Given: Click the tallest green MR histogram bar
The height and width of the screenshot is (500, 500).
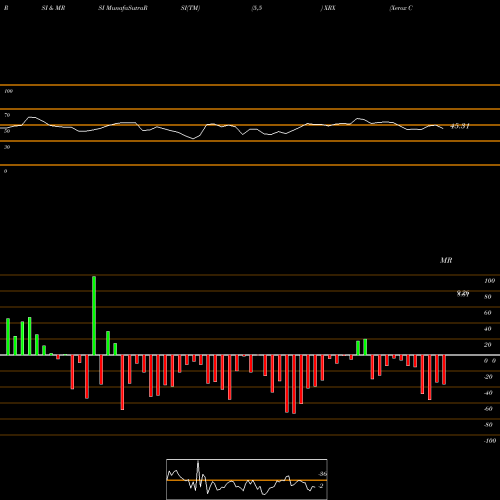Looking at the screenshot, I should pyautogui.click(x=94, y=315).
